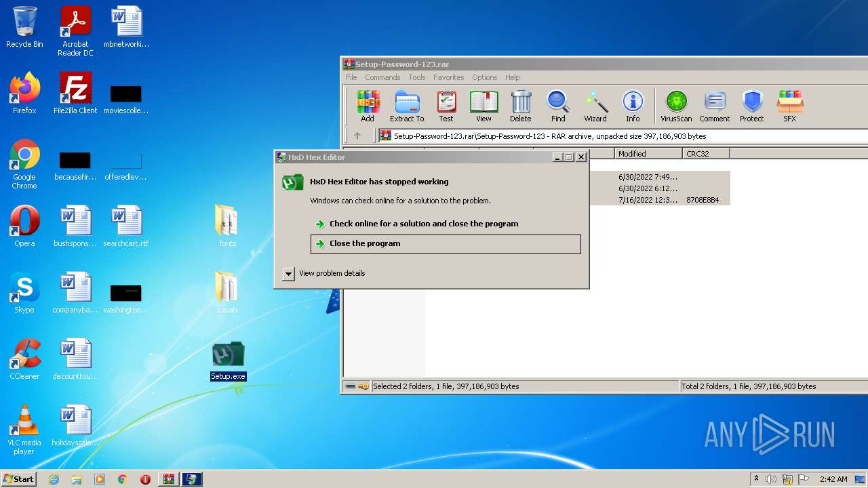Click the Protect shield icon
This screenshot has height=488, width=868.
(752, 106)
